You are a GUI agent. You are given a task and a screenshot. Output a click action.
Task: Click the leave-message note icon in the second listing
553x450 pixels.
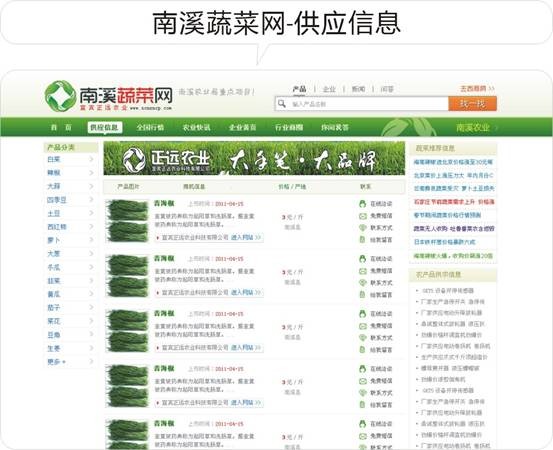362,295
